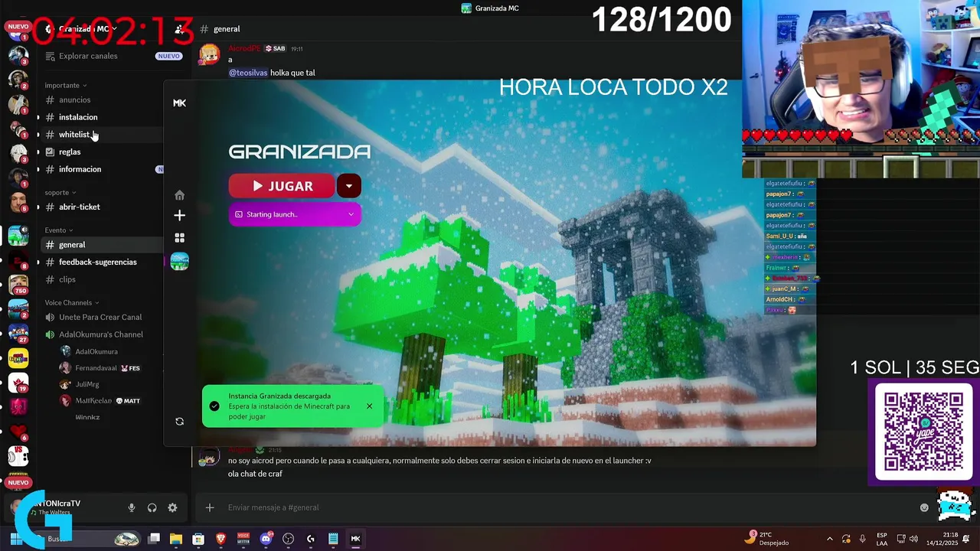
Task: Click the @teosilvas mention in chat
Action: 248,73
